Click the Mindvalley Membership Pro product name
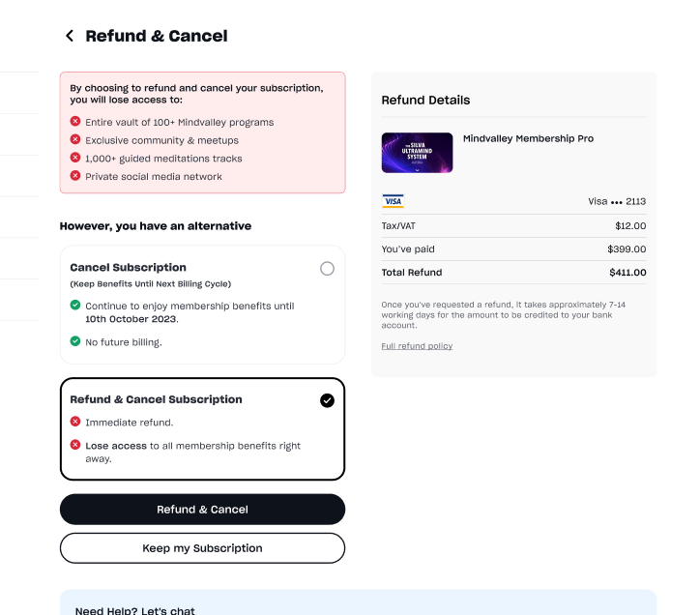Image resolution: width=700 pixels, height=615 pixels. 528,139
